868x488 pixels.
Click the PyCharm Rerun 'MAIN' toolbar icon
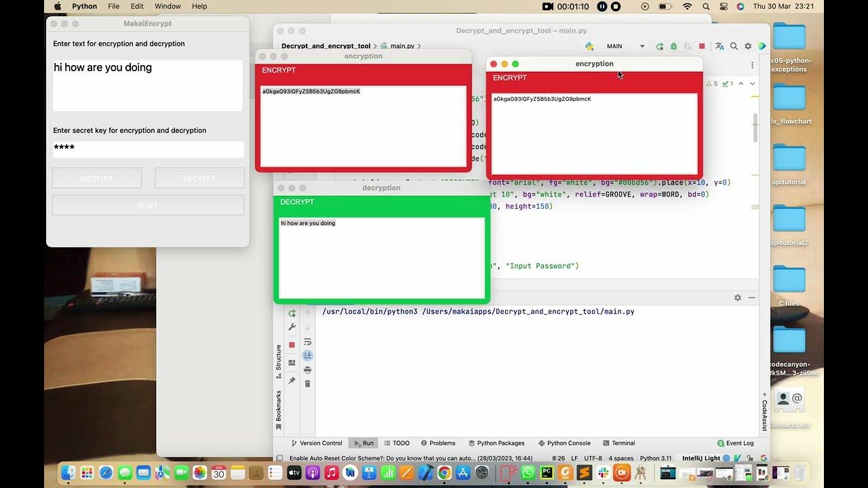pos(660,46)
